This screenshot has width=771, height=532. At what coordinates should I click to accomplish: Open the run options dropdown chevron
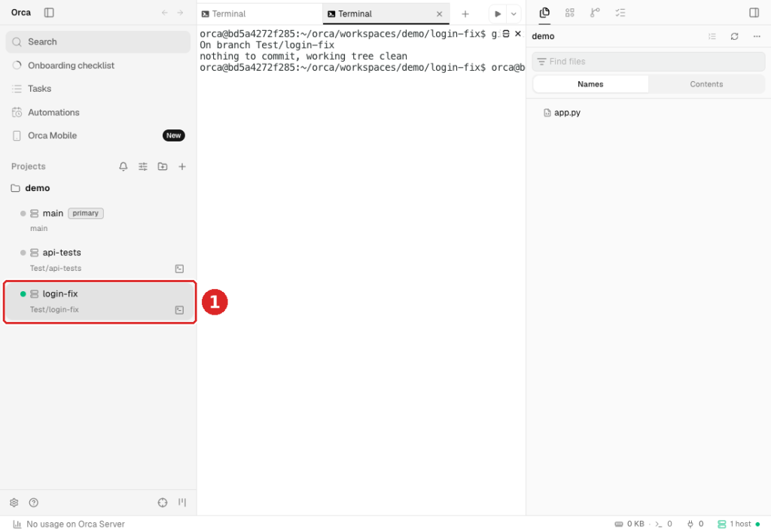coord(513,14)
